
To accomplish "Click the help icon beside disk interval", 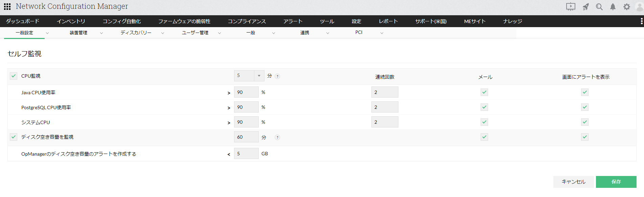I will coord(277,137).
